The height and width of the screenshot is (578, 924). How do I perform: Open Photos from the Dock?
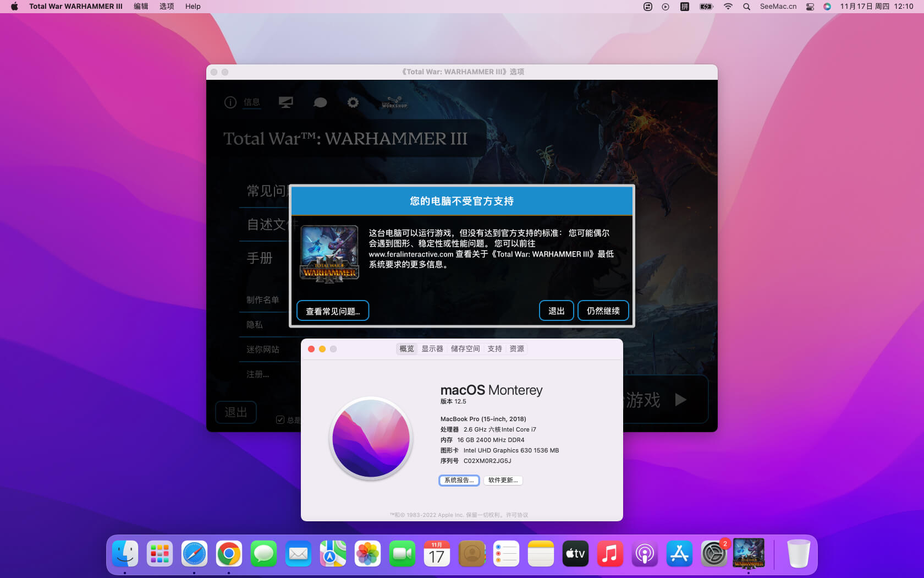click(367, 554)
